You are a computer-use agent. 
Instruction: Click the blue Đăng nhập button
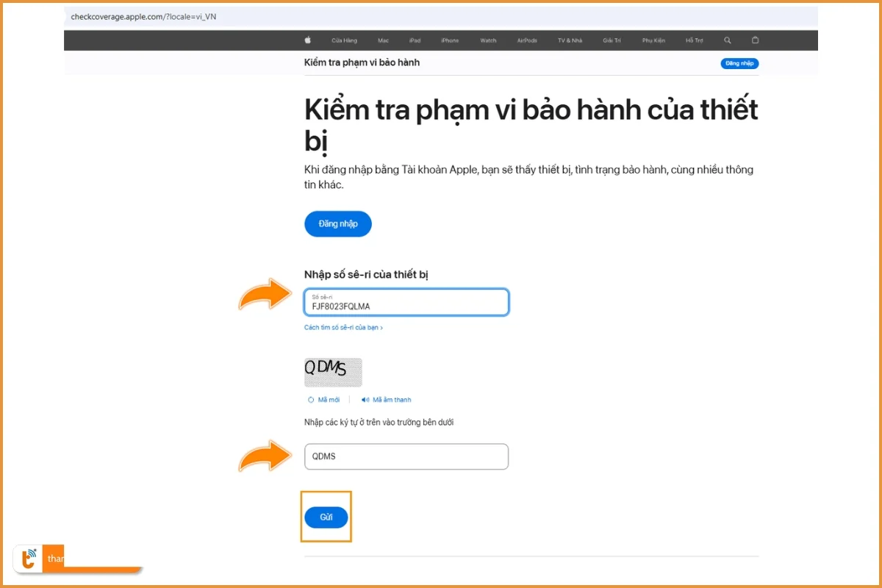[337, 223]
